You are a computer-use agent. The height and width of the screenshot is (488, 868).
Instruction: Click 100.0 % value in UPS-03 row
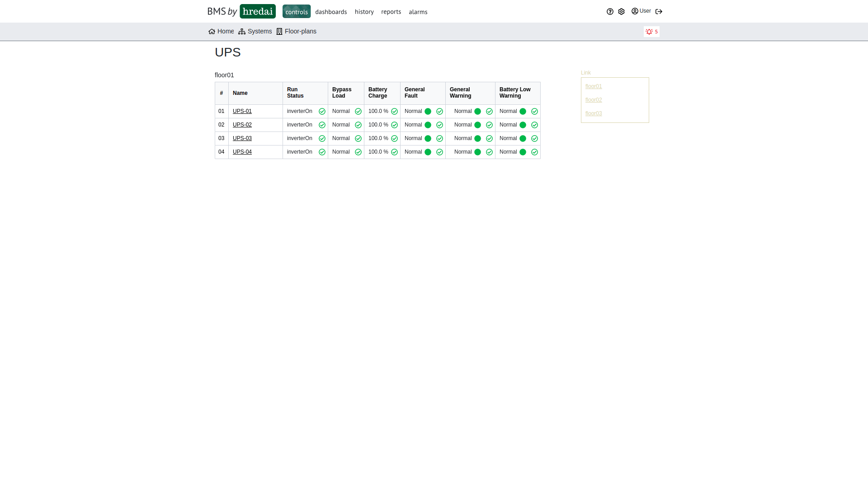378,138
